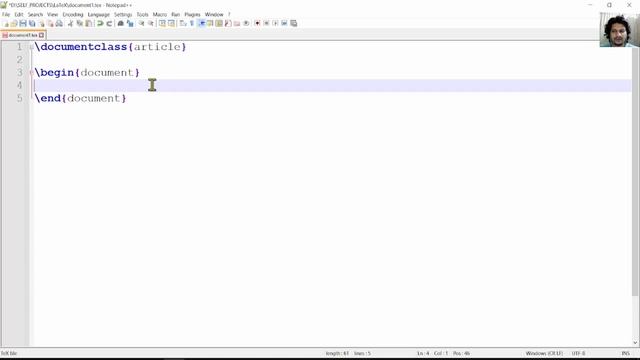Open User Defined Language dialog icon
This screenshot has width=640, height=360.
[210, 23]
